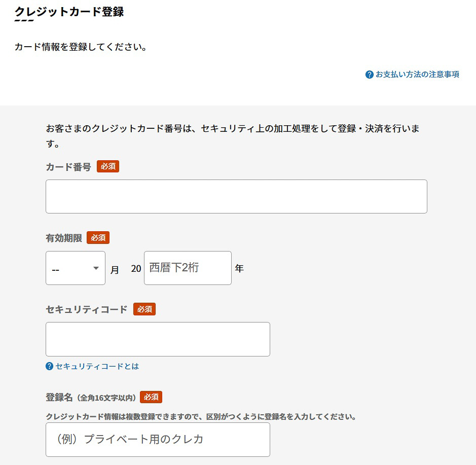Click the 有効期限 field label
476x465 pixels.
tap(62, 237)
